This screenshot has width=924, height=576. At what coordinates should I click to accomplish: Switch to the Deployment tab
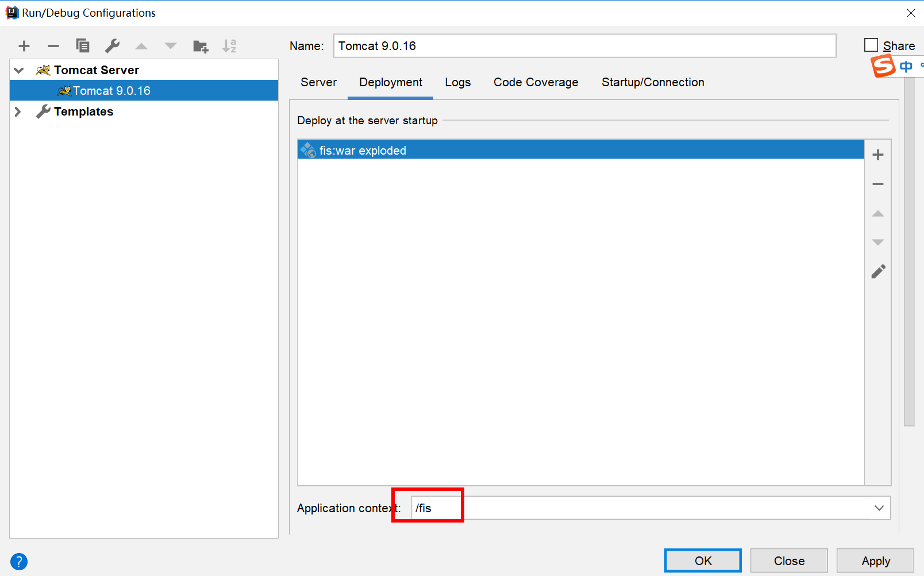(391, 82)
